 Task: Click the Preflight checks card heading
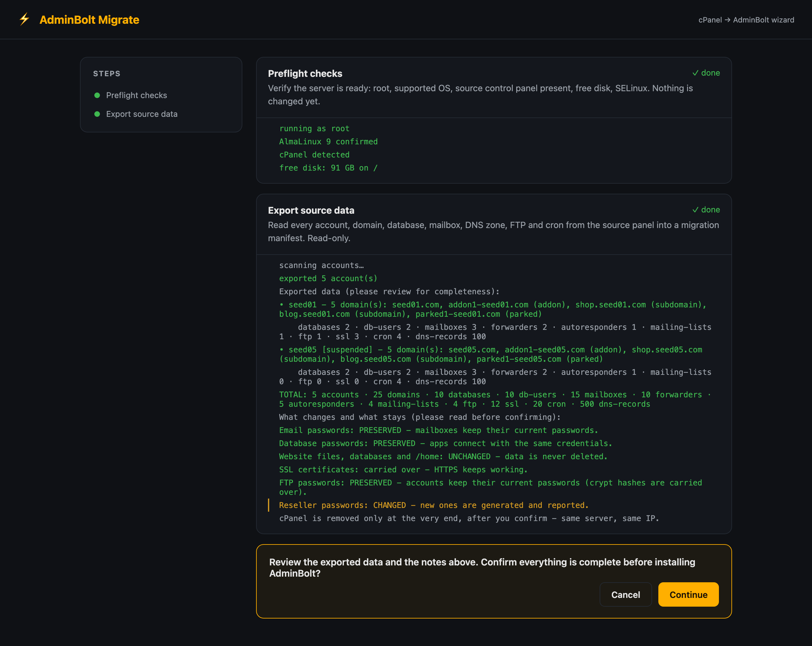click(305, 73)
